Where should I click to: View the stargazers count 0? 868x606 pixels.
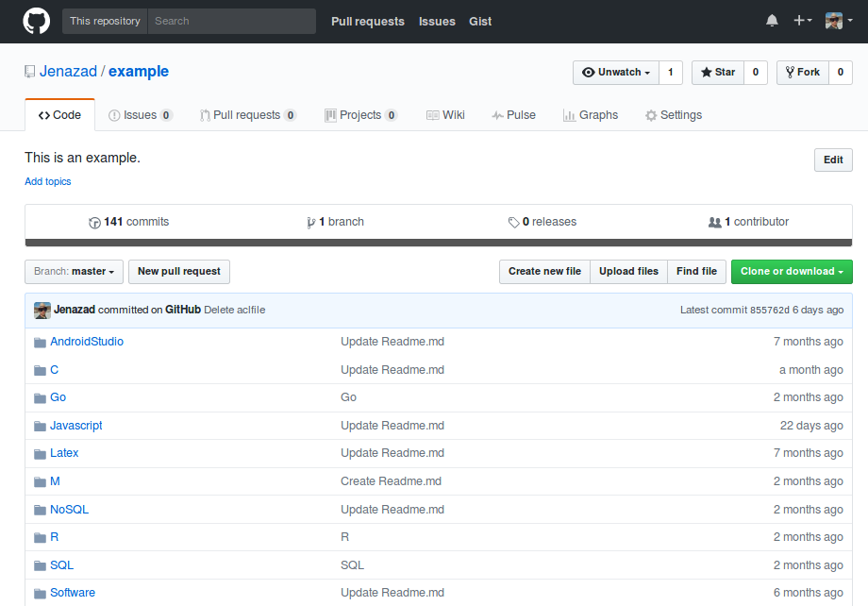[x=756, y=72]
